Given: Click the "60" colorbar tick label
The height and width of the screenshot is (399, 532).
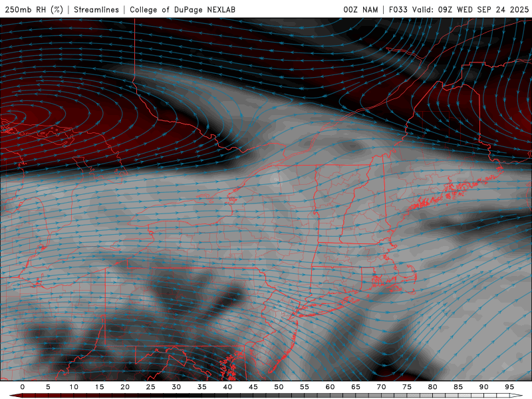Looking at the screenshot, I should click(x=330, y=387).
